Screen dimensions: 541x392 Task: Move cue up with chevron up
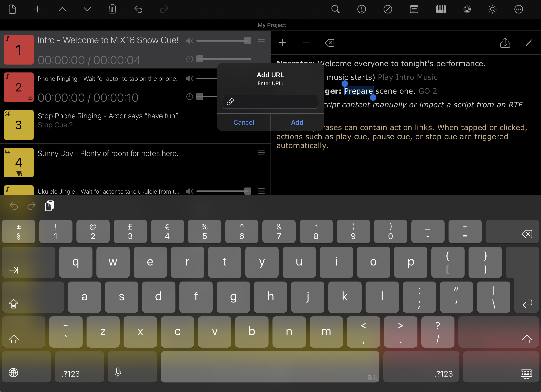62,9
